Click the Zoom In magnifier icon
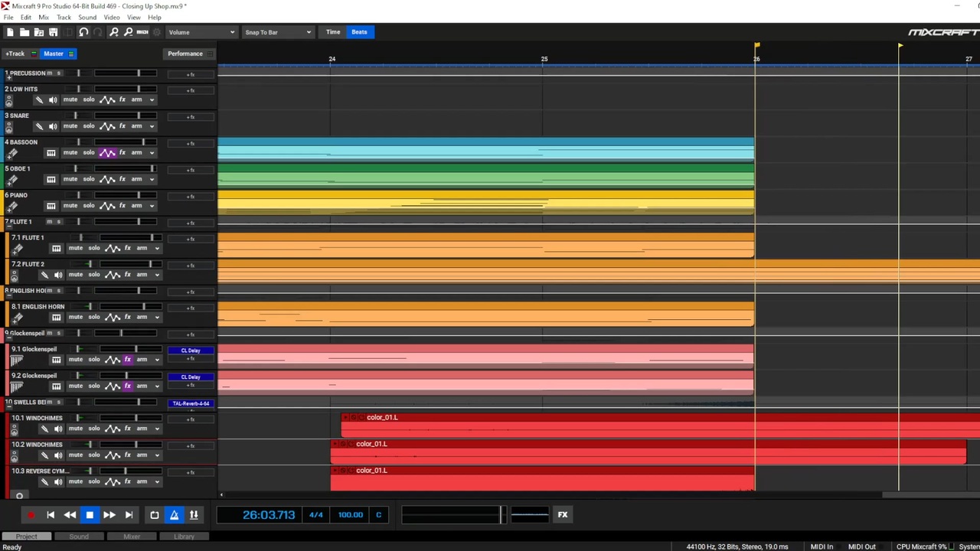980x551 pixels. tap(113, 32)
